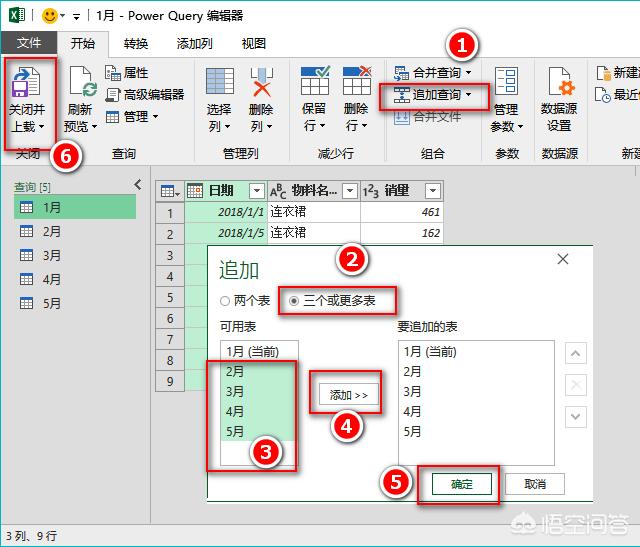The height and width of the screenshot is (547, 640).
Task: Select 3月 in 可用表 list
Action: pos(259,391)
